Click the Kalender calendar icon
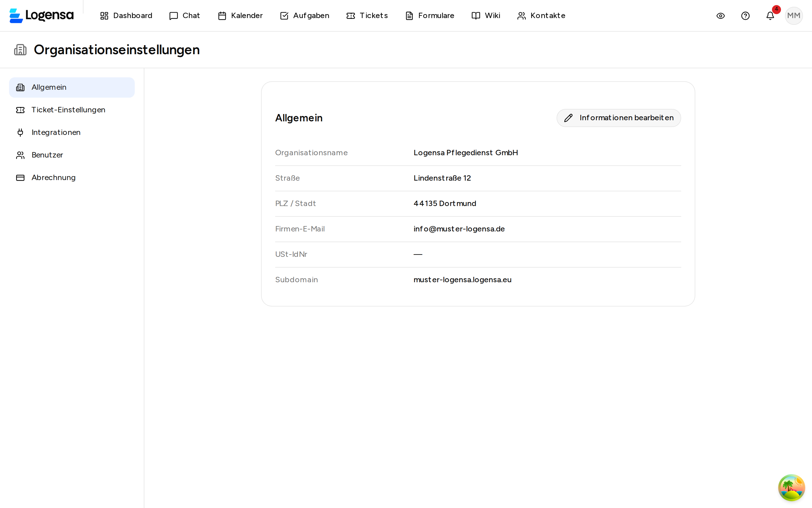 [222, 16]
